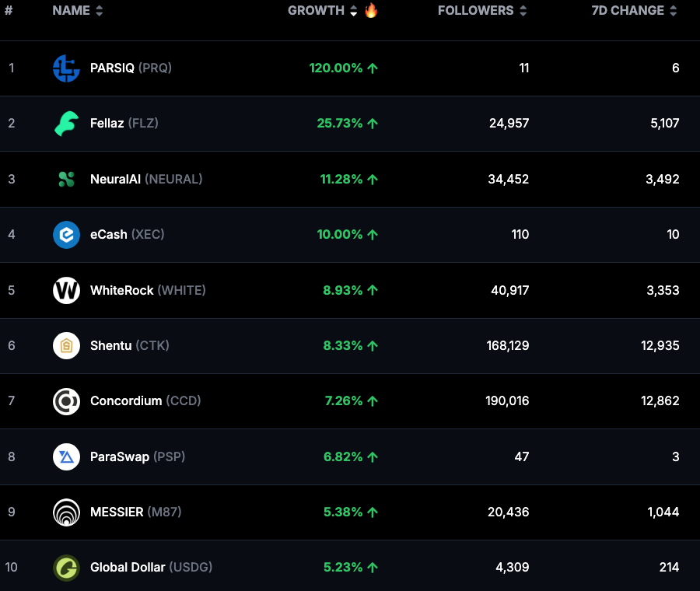Viewport: 700px width, 591px height.
Task: Click NeuralAI followers count 34,452
Action: (x=509, y=180)
